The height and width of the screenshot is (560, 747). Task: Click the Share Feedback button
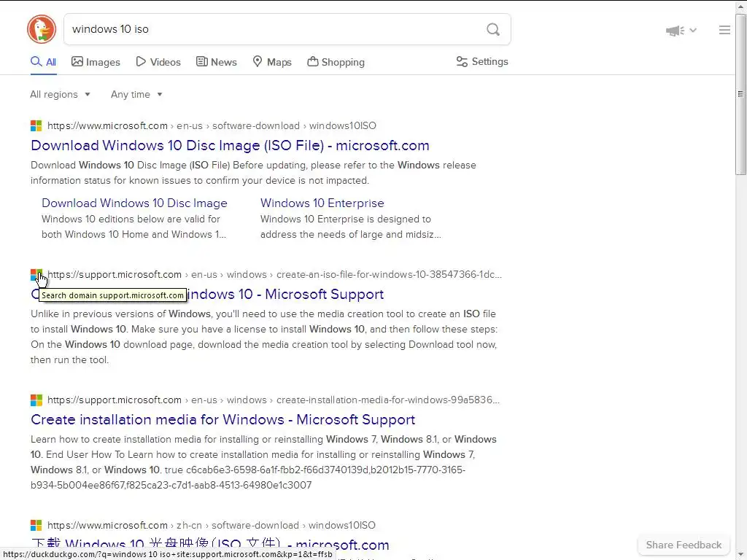tap(684, 545)
